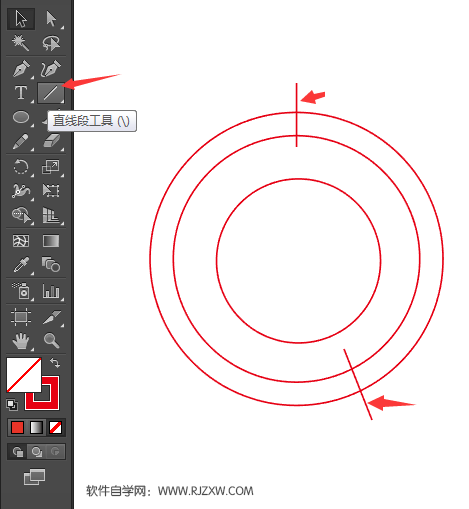Choose the Lasso tool
Viewport: 469px width, 509px height.
[51, 43]
